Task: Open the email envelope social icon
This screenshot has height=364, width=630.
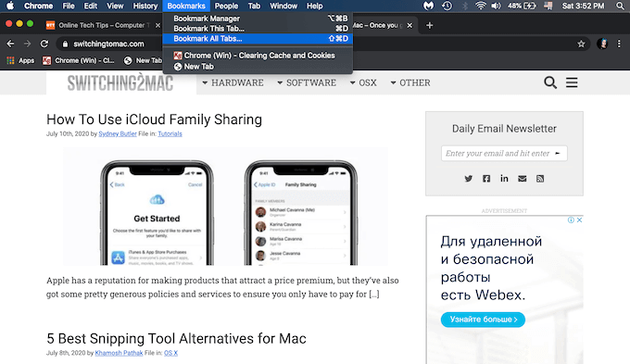Action: pyautogui.click(x=522, y=179)
